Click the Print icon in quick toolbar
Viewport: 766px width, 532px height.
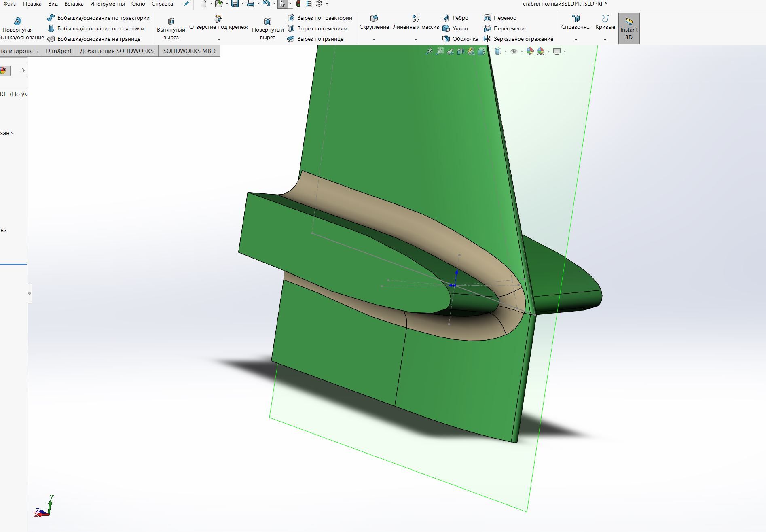(251, 4)
